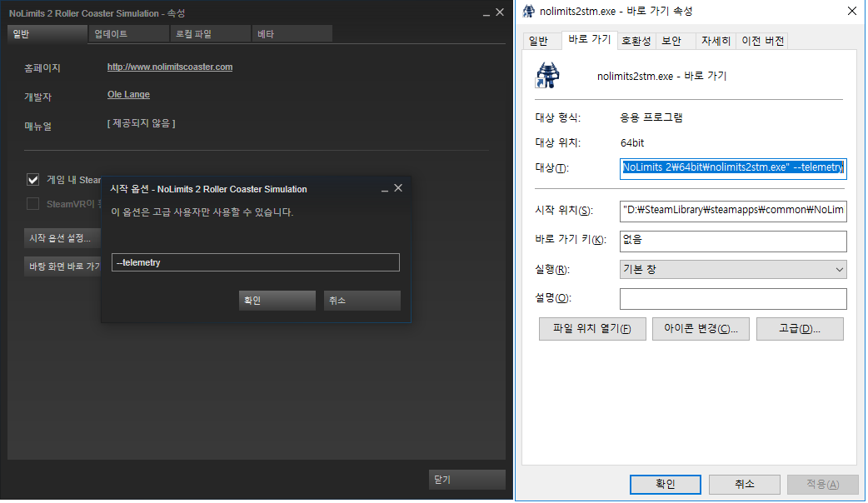
Task: Click the title bar icon of shortcut properties window
Action: (x=529, y=11)
